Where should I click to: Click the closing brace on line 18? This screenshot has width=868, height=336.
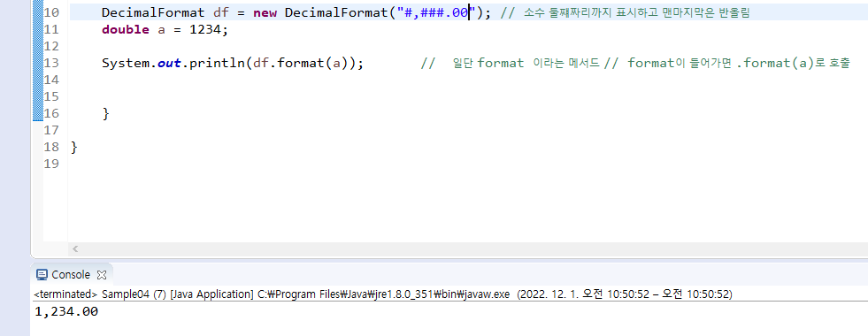[x=74, y=148]
